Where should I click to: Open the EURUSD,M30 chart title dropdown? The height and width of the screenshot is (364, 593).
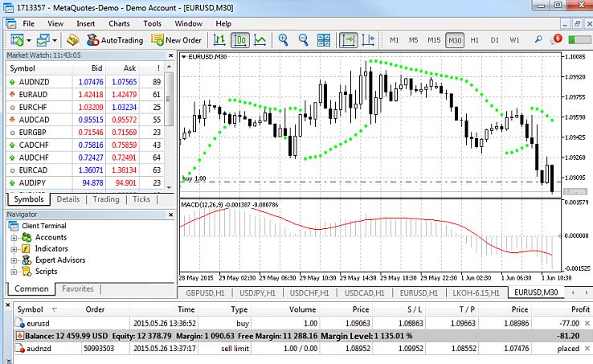(184, 57)
